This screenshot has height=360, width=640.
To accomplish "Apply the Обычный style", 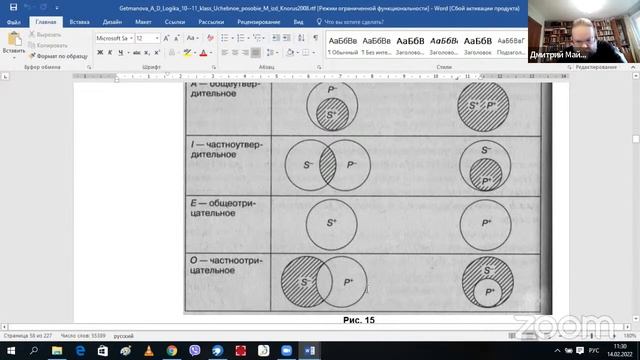I will (342, 45).
